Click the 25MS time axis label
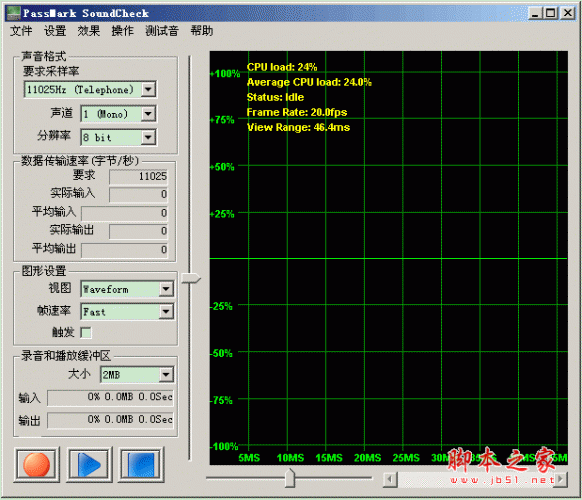The width and height of the screenshot is (582, 500). point(406,458)
